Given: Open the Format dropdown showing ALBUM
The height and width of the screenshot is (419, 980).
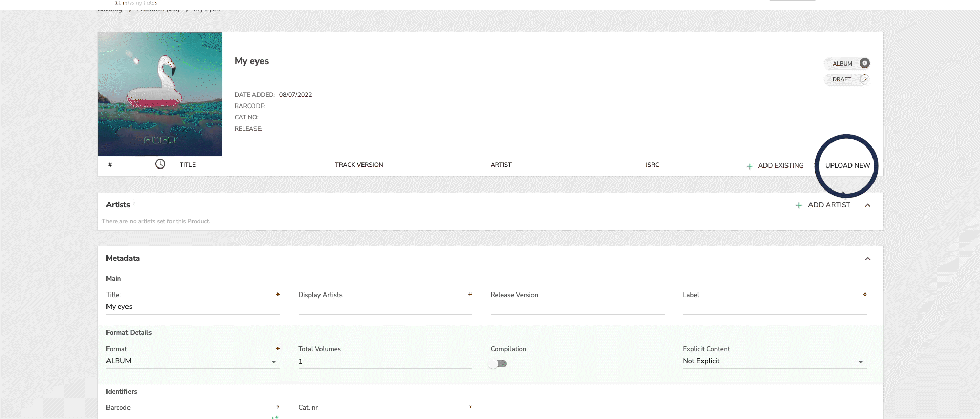Looking at the screenshot, I should [193, 361].
